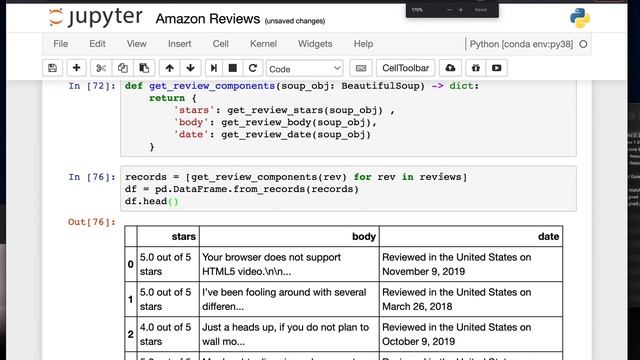Click the 'stars' key line in code

click(284, 110)
